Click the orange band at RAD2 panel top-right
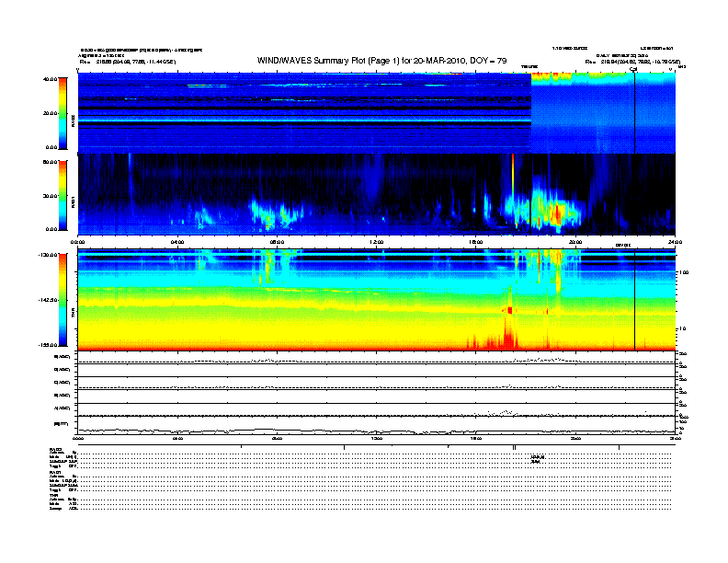The image size is (728, 563). tap(551, 75)
